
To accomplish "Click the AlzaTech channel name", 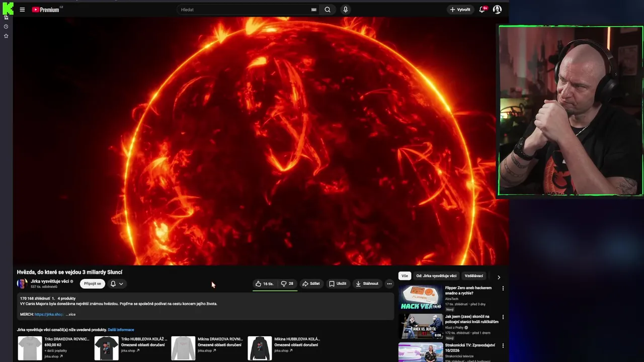I will [452, 299].
